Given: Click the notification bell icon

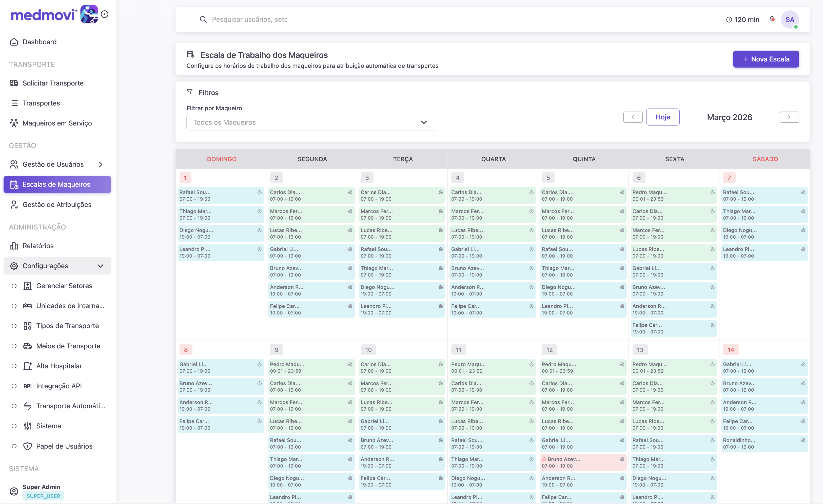Looking at the screenshot, I should tap(772, 19).
